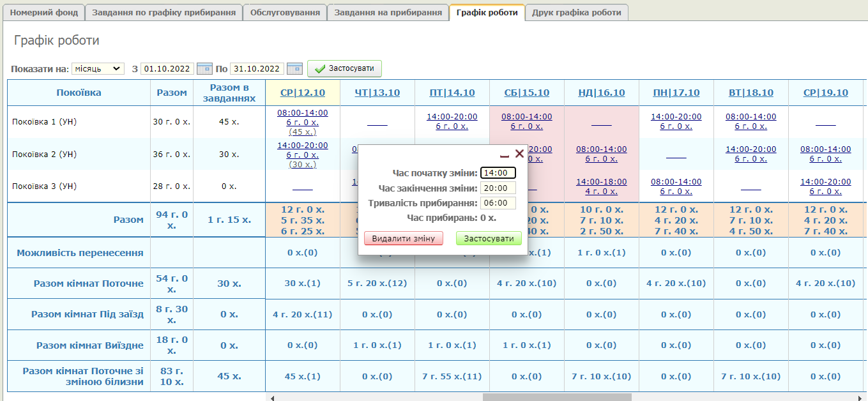Open the Завдання на прибирання tab
The image size is (868, 401).
pyautogui.click(x=388, y=13)
